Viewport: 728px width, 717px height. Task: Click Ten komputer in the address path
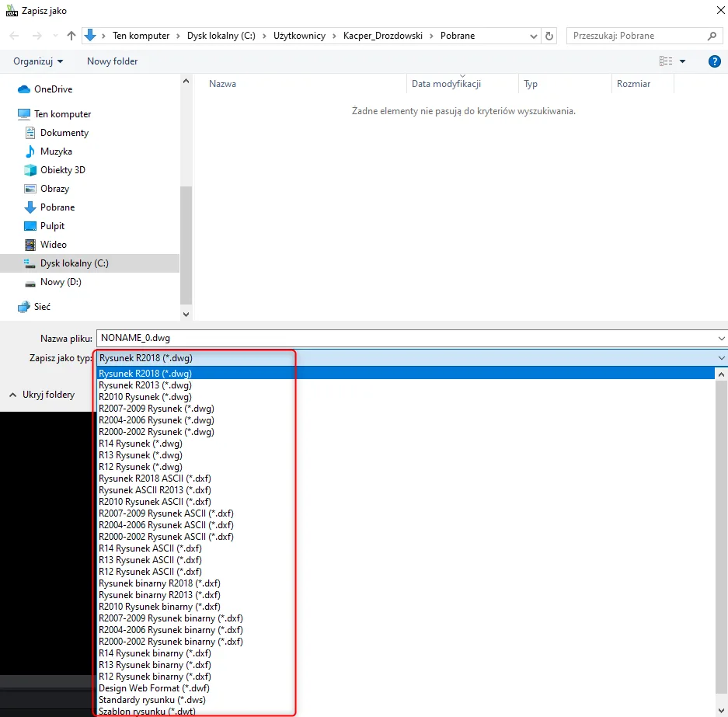point(141,36)
